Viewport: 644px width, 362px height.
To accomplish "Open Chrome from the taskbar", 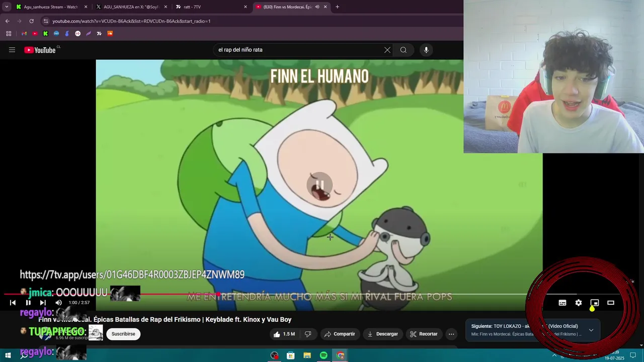I will (x=340, y=355).
